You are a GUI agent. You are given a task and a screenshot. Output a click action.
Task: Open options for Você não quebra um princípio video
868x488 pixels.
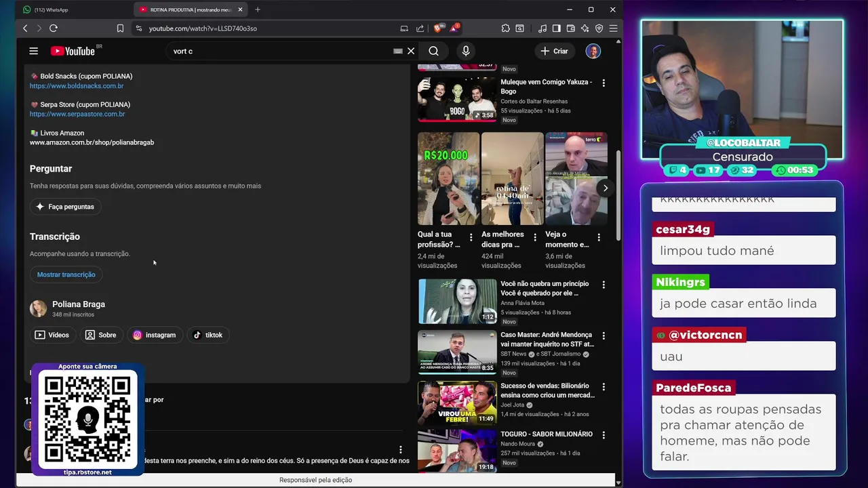tap(604, 285)
